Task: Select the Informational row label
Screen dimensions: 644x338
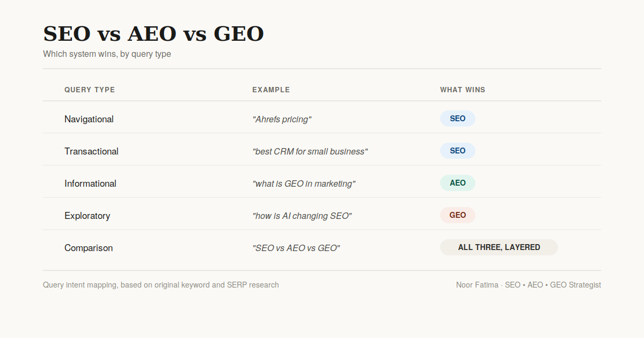Action: pos(90,183)
